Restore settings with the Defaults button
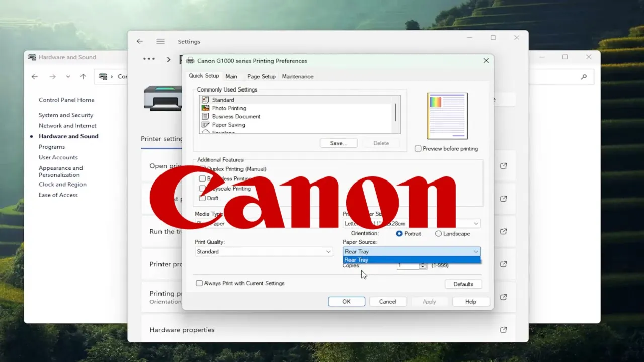Screen dimensions: 644x362 [x=463, y=284]
